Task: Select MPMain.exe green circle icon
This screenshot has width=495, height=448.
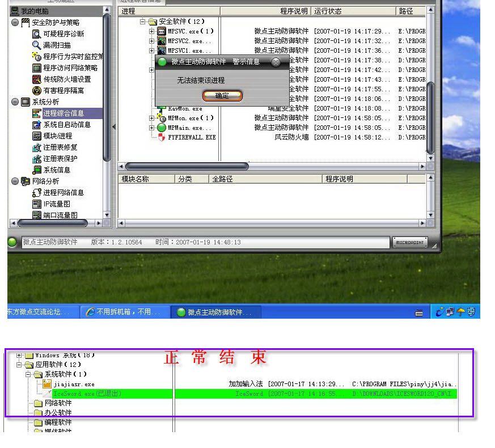Action: coord(162,128)
